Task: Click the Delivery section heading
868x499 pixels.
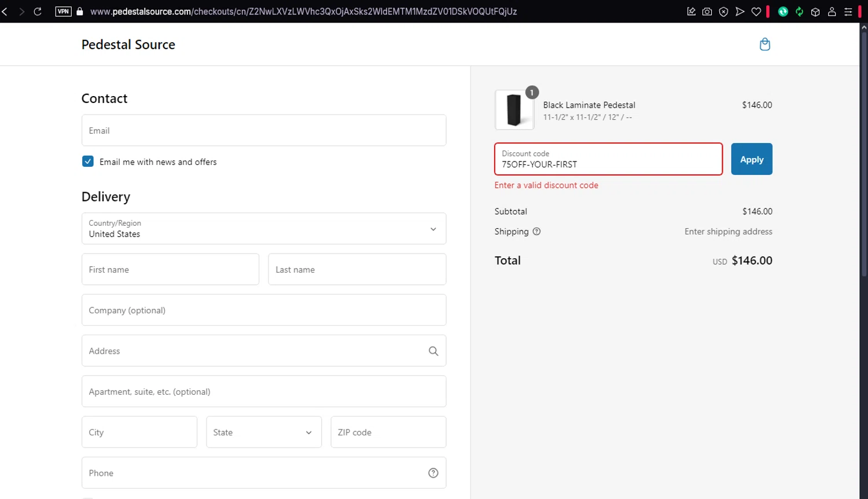Action: coord(106,197)
